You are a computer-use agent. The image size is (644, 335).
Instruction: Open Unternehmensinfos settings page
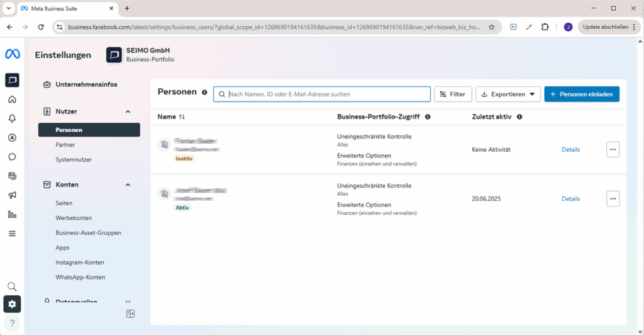click(86, 84)
